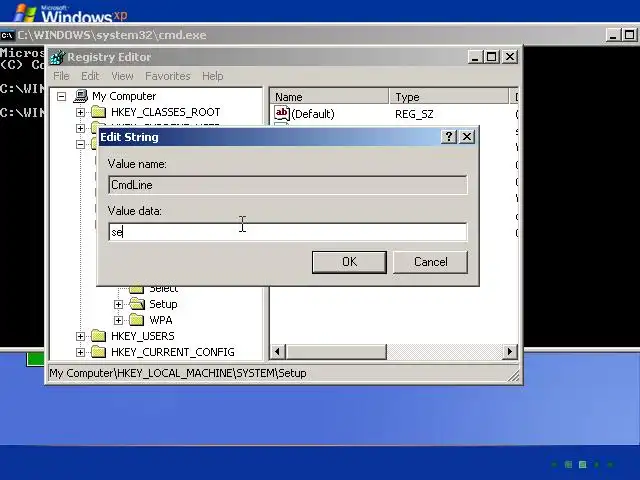Minimize the cmd.exe window

[612, 35]
